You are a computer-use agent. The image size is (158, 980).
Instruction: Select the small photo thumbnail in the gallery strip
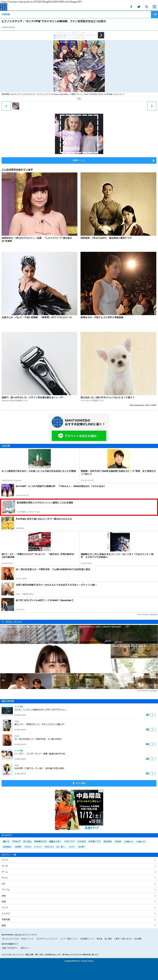[16, 106]
